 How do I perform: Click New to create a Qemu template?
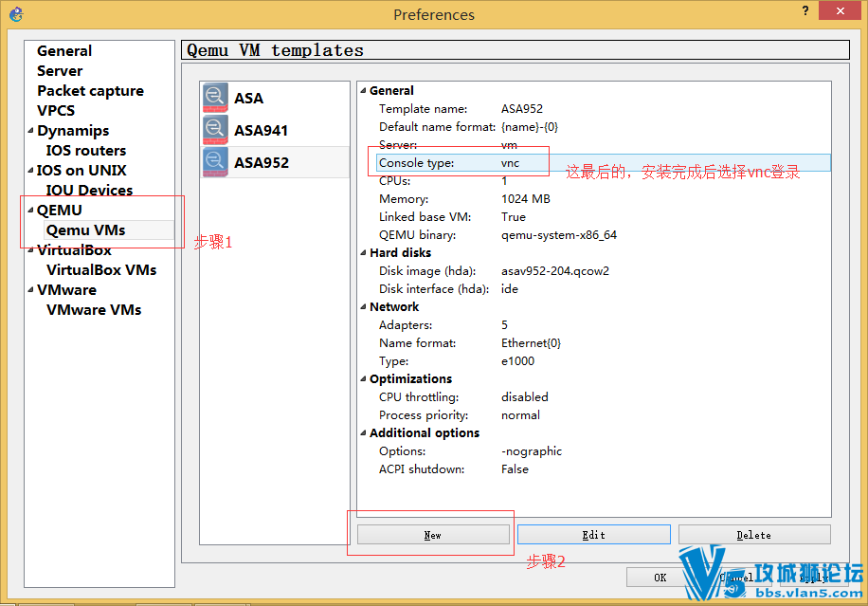click(433, 535)
